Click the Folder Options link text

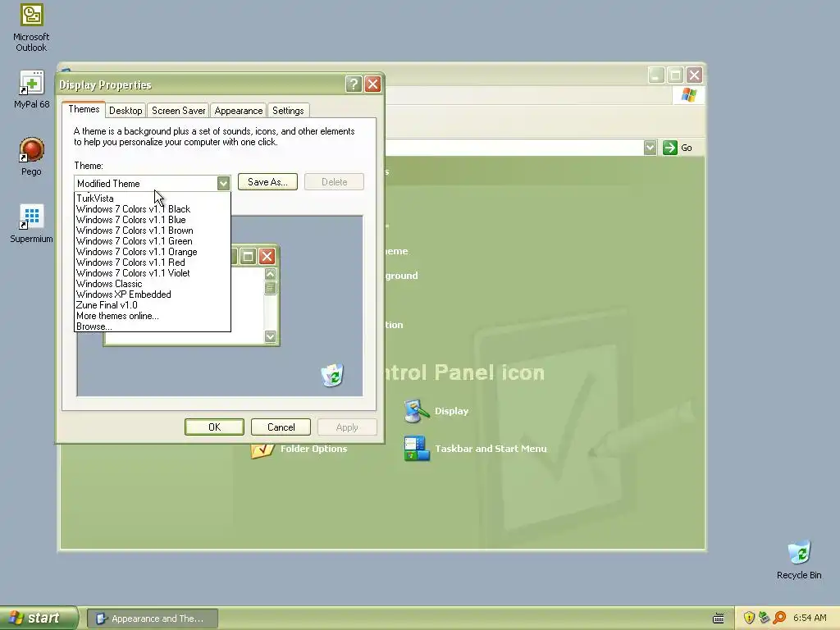[x=313, y=449]
